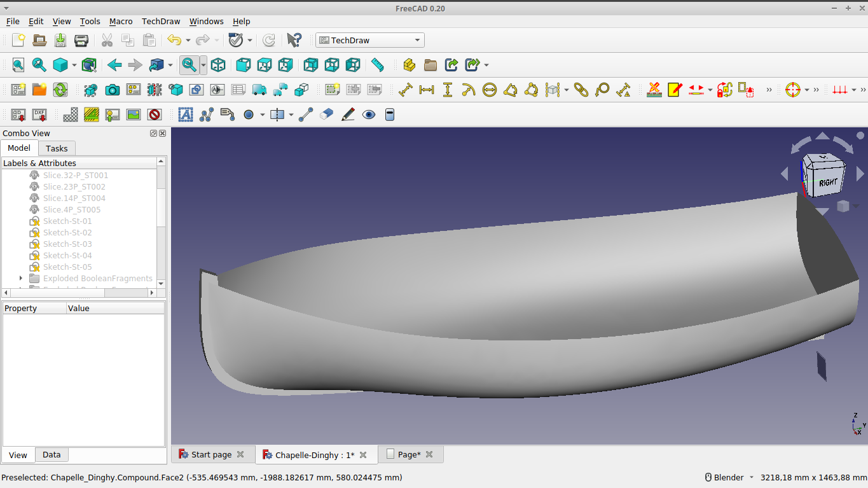Open the Undo history dropdown arrow
868x488 pixels.
pyautogui.click(x=188, y=40)
